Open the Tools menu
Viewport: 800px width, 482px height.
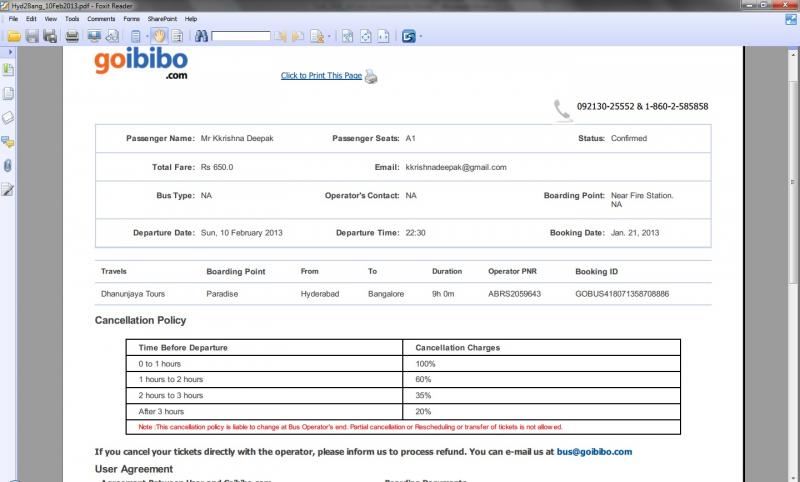pyautogui.click(x=72, y=19)
